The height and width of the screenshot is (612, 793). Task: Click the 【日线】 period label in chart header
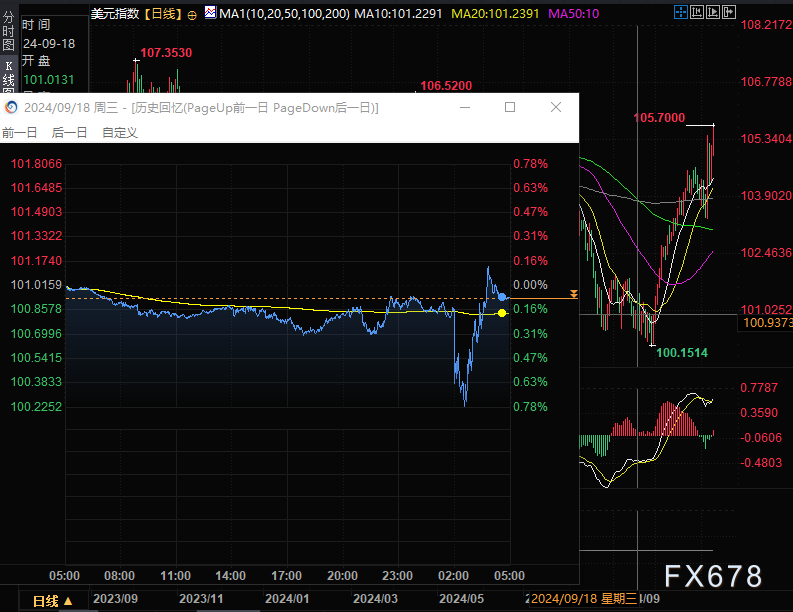tap(161, 14)
